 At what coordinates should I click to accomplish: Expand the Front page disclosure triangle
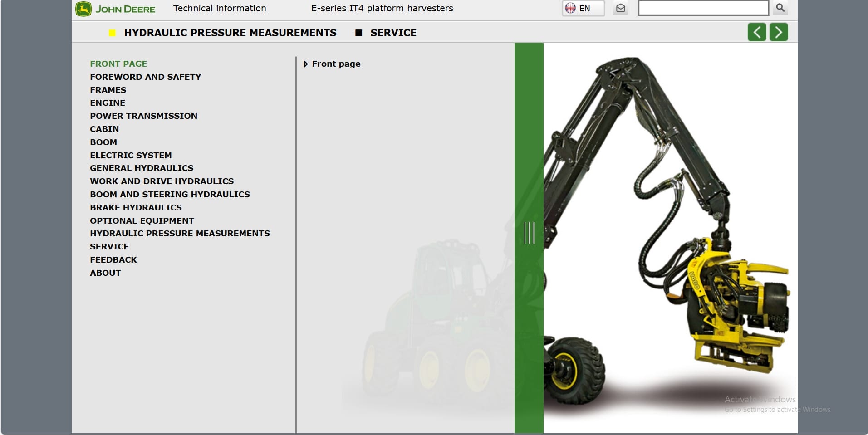click(x=306, y=64)
